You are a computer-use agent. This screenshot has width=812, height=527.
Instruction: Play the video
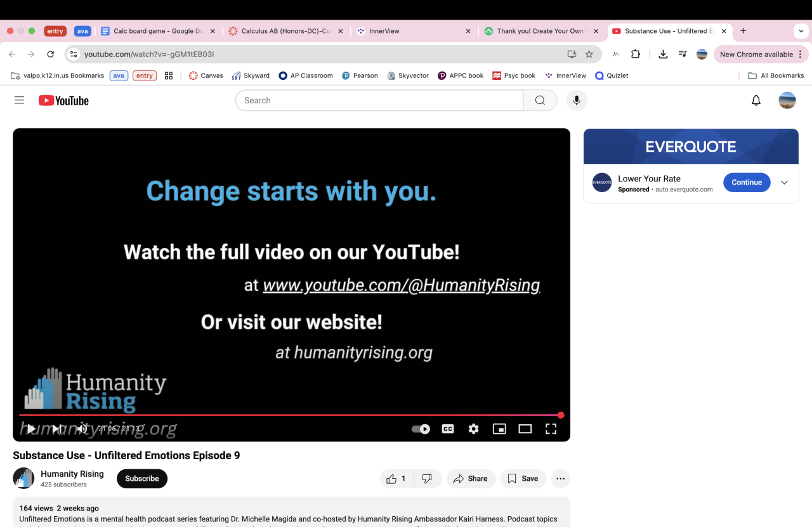(x=31, y=429)
